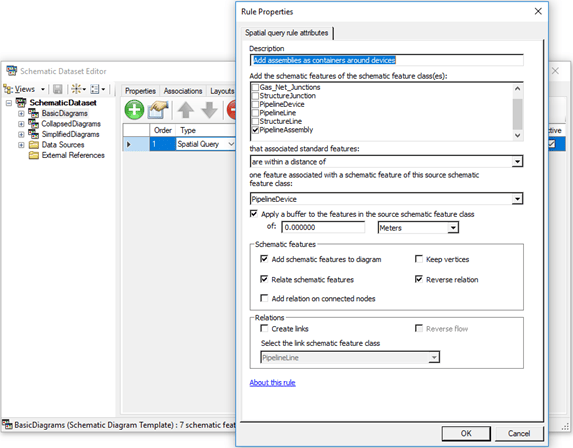The width and height of the screenshot is (573, 448).
Task: Move rule up with arrow icon
Action: [186, 110]
